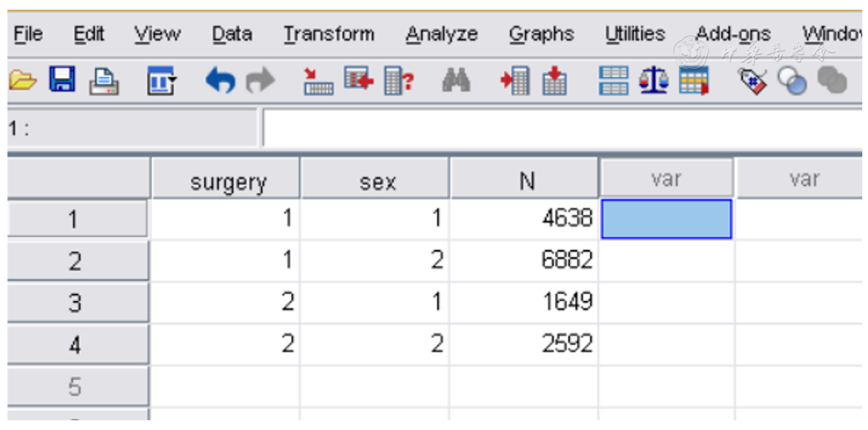
Task: Select row 3 by its row header
Action: point(75,303)
